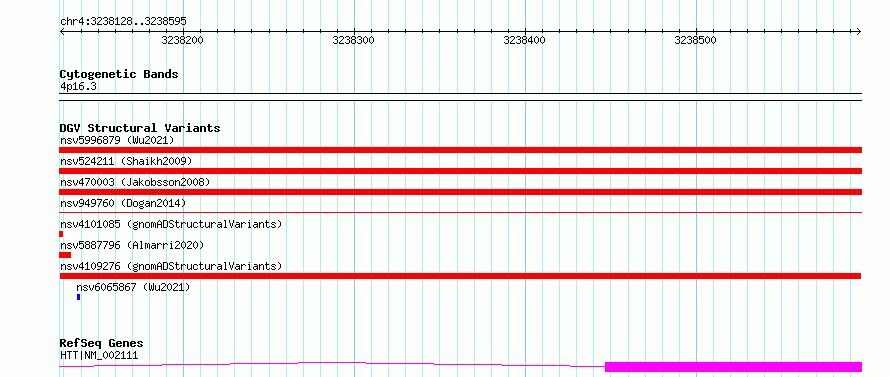Open variant label nsv5887796 (Almarri2020)
The width and height of the screenshot is (890, 377).
click(x=132, y=245)
